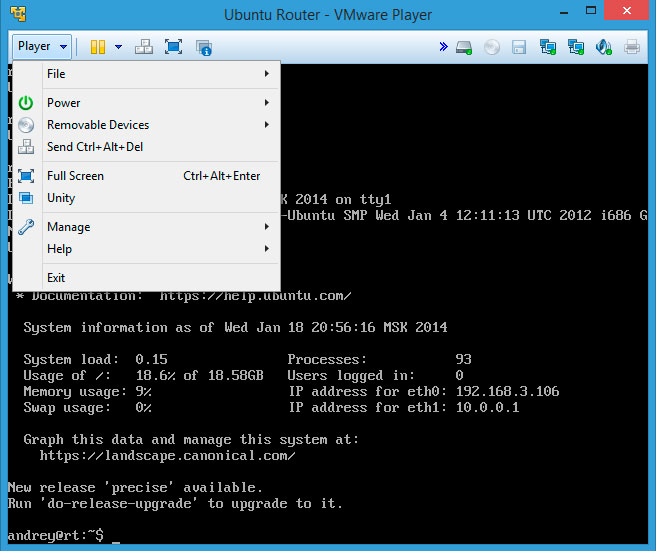This screenshot has height=551, width=656.
Task: Click the Unity mode toolbar icon
Action: click(204, 47)
